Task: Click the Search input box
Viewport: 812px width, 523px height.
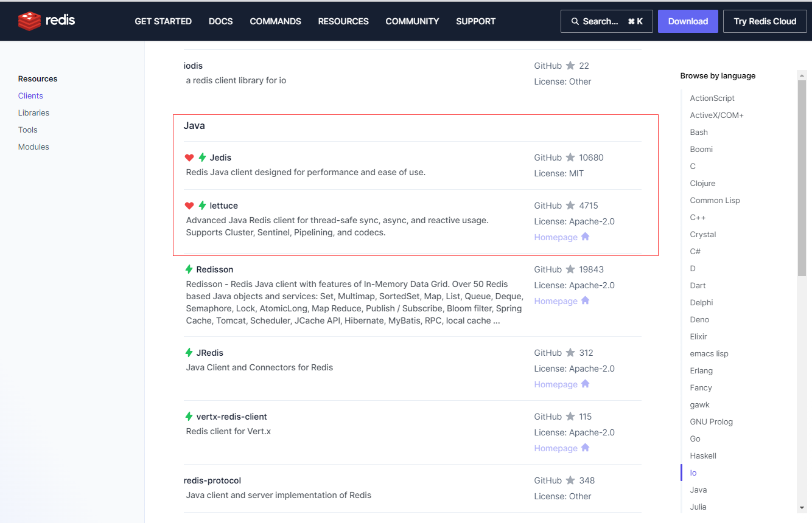Action: (607, 21)
